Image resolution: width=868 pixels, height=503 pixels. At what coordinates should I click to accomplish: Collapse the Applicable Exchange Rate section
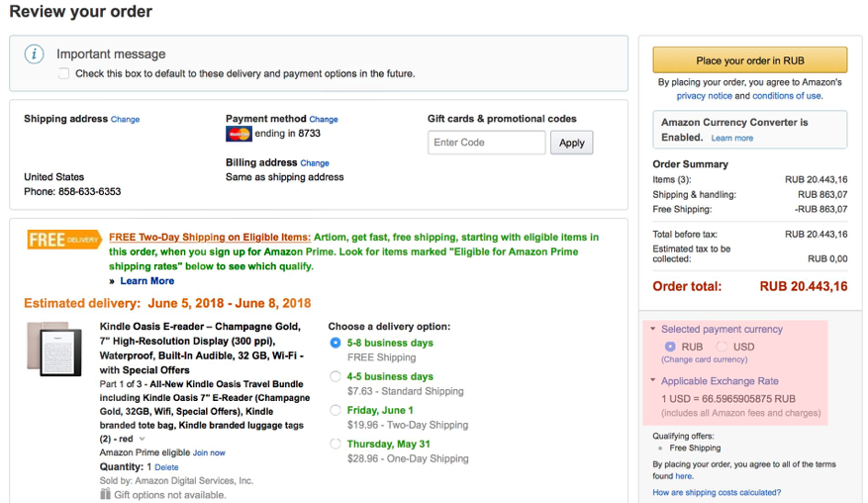pos(653,380)
